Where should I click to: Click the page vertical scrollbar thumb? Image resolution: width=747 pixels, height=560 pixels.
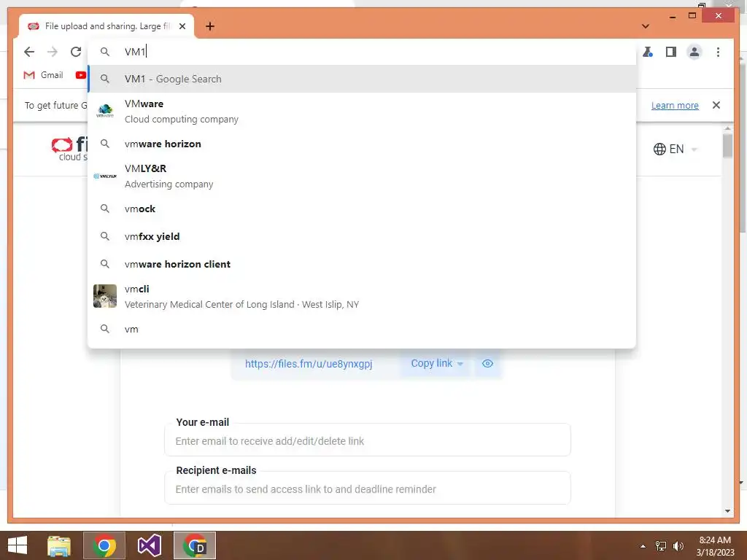click(x=727, y=146)
